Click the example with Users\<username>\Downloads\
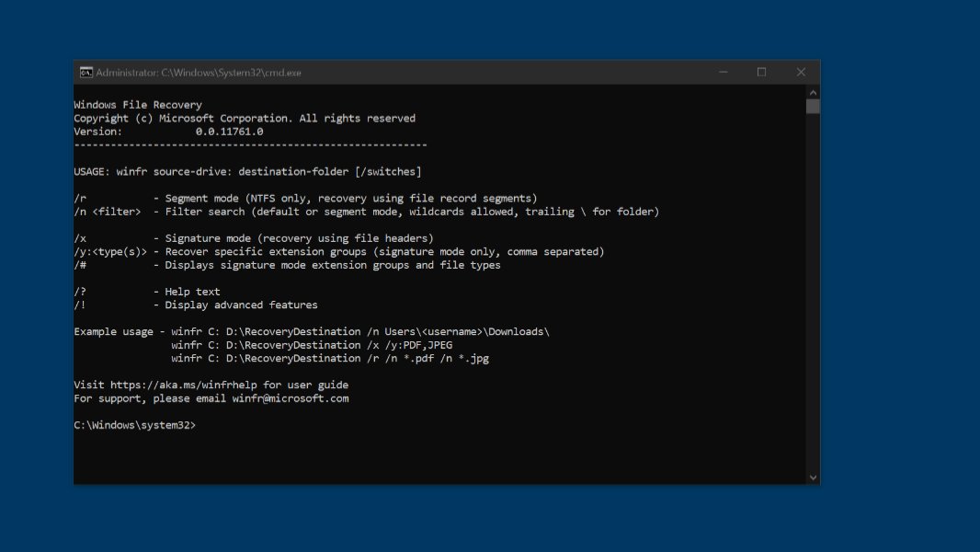This screenshot has width=980, height=552. [x=360, y=331]
